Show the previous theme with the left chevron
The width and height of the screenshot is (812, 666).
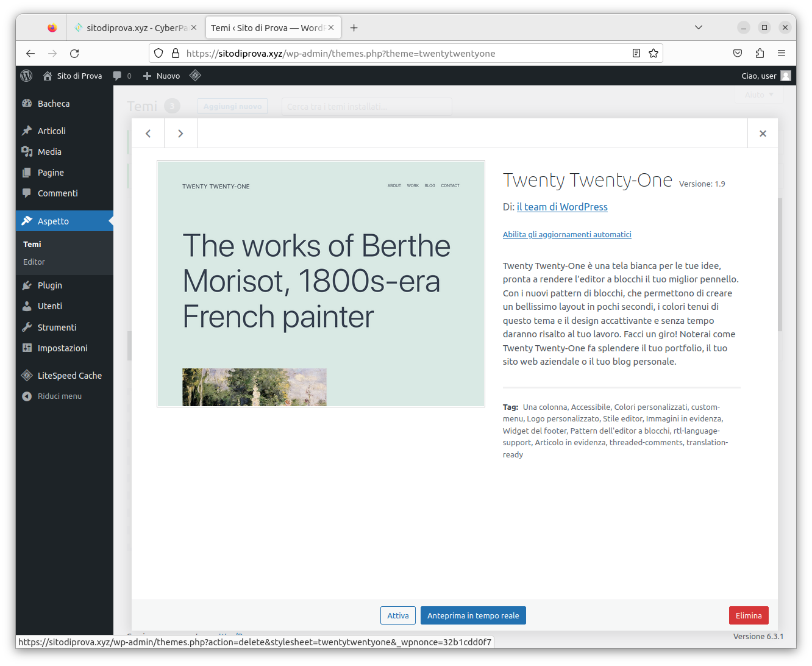pyautogui.click(x=148, y=134)
